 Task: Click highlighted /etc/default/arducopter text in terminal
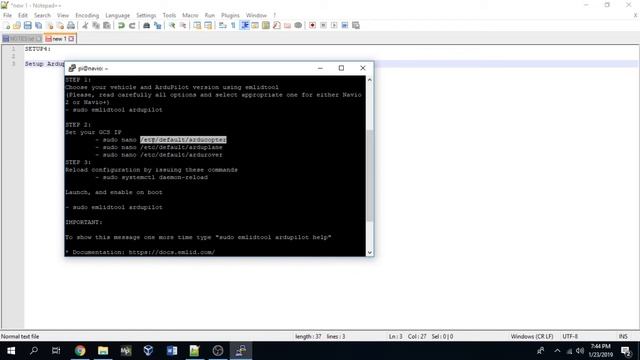click(x=183, y=140)
